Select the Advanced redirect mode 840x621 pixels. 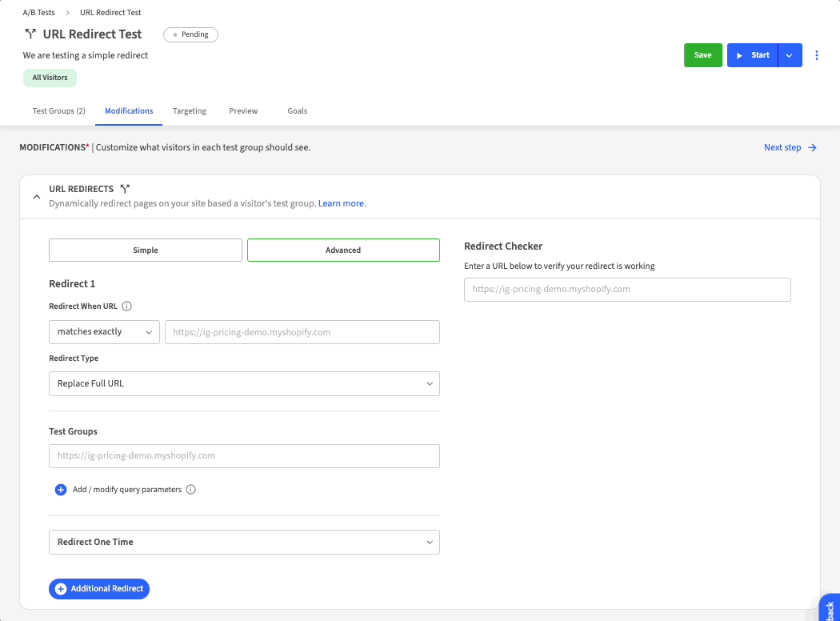[x=343, y=250]
